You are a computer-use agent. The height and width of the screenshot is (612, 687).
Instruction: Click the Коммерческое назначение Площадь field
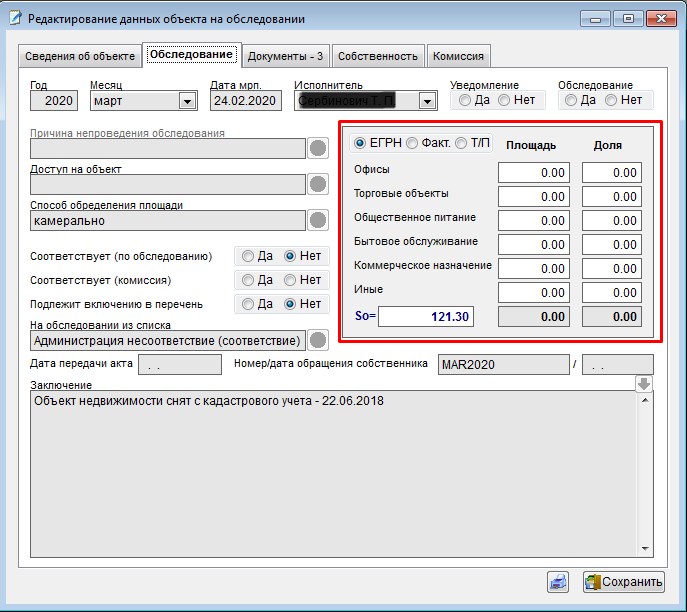(x=534, y=269)
